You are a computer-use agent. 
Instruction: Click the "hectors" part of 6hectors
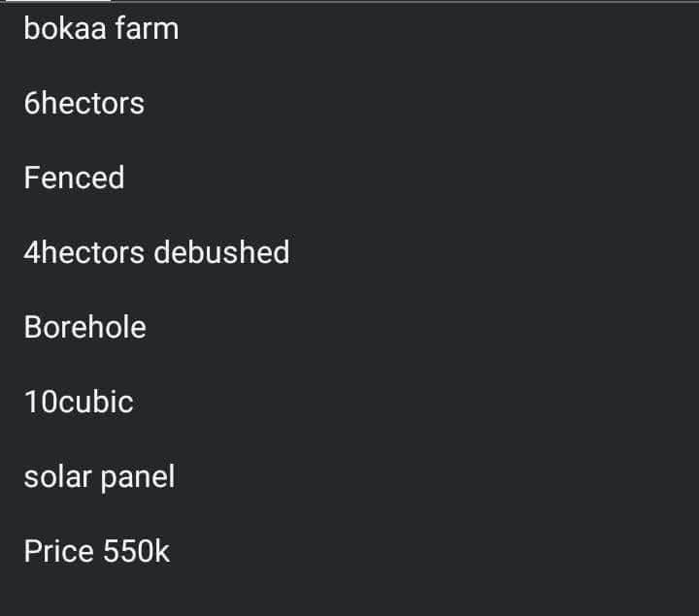tap(92, 103)
